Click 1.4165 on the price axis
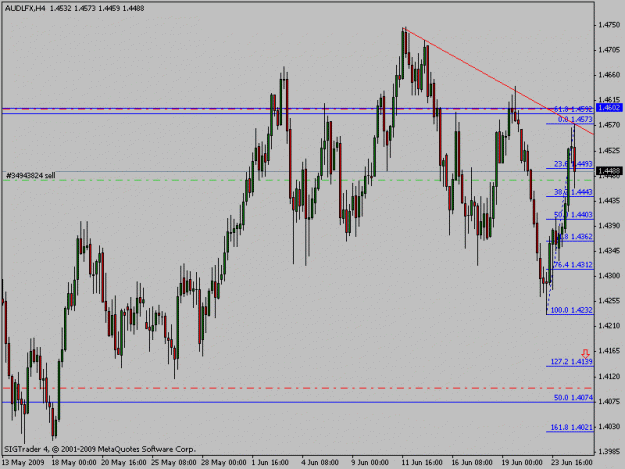 pyautogui.click(x=609, y=351)
